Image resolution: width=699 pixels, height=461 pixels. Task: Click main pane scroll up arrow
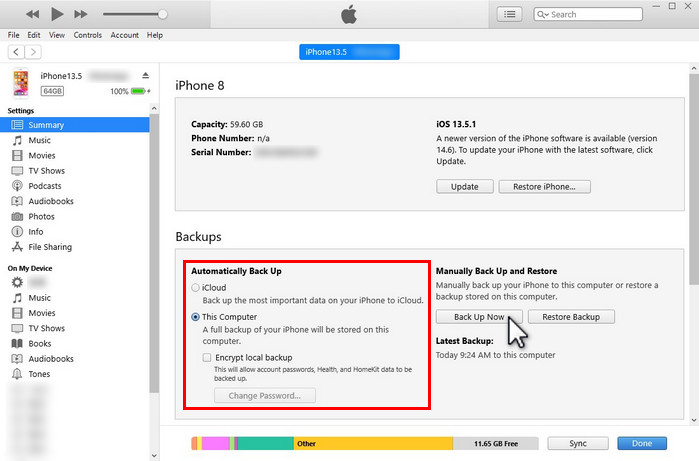[694, 69]
